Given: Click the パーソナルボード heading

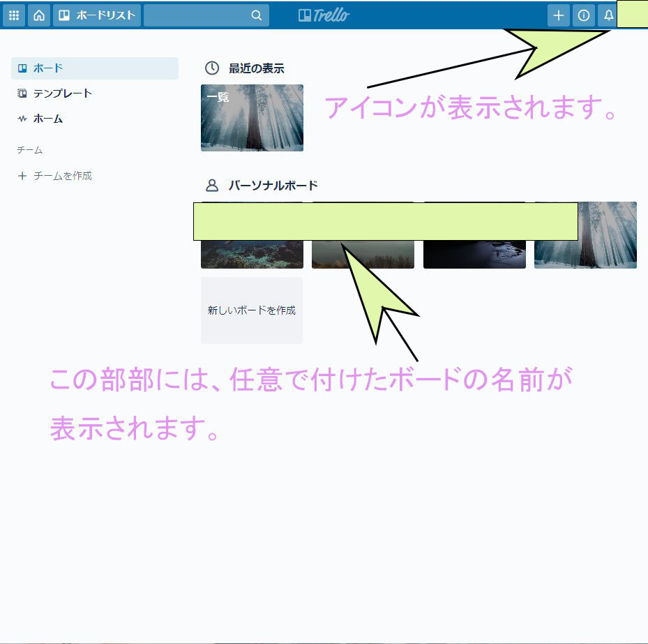Looking at the screenshot, I should (x=273, y=185).
